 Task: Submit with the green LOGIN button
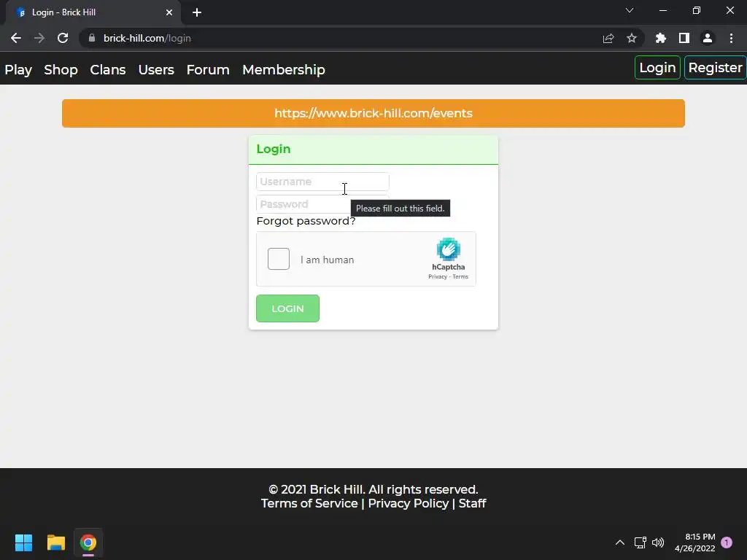click(x=287, y=308)
